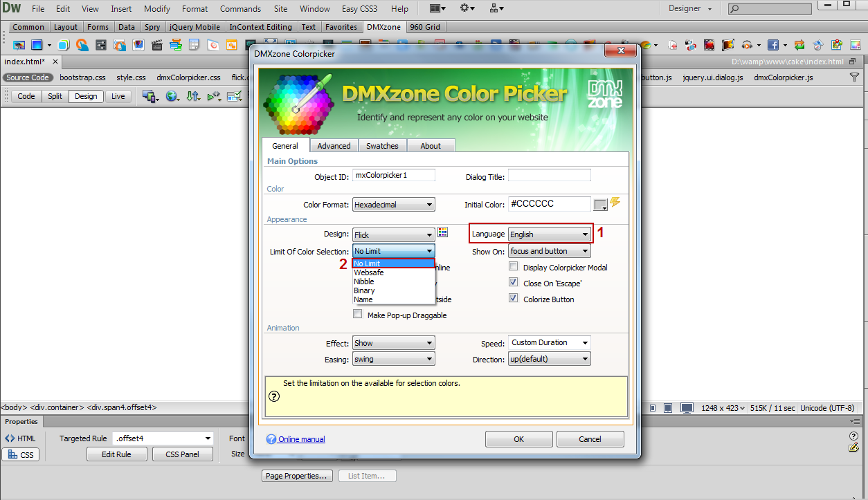
Task: Uncheck Close On 'Escape' checkbox
Action: [x=514, y=282]
